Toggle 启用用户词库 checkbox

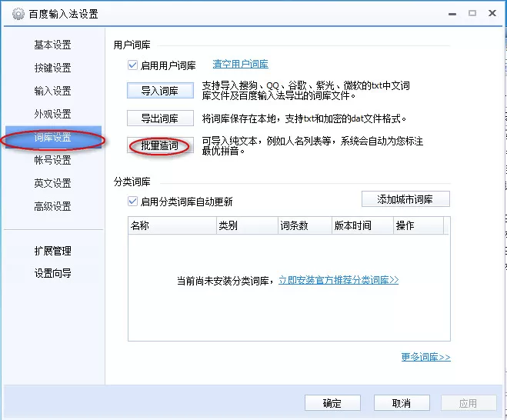click(132, 65)
